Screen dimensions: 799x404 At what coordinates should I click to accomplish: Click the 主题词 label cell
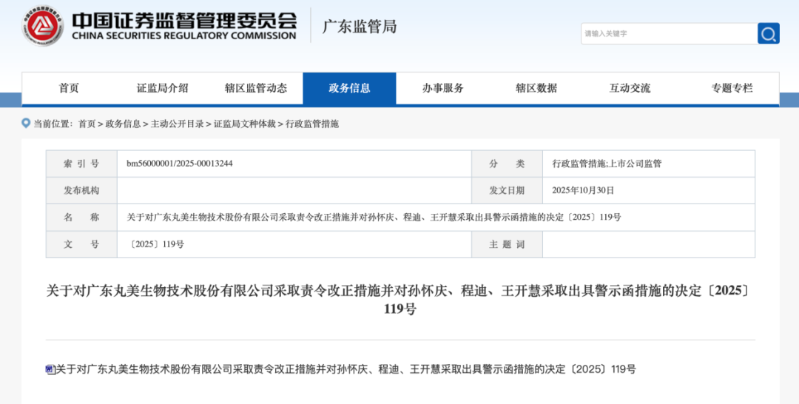tap(507, 245)
